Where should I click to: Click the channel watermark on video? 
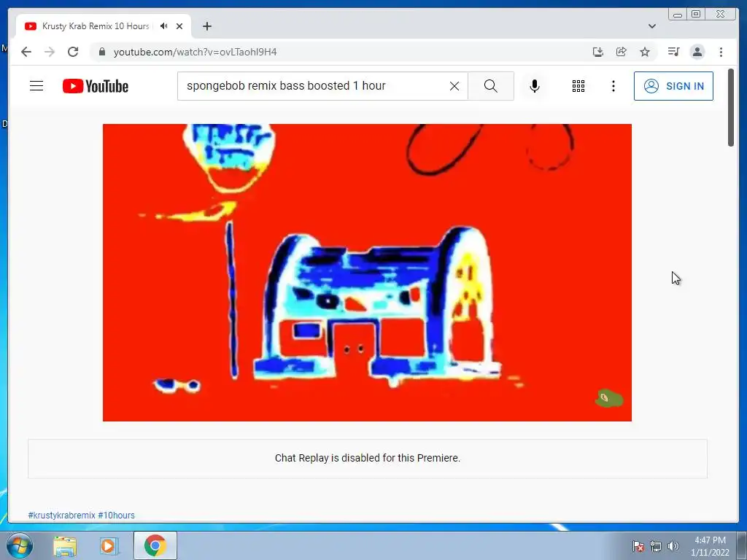click(x=609, y=398)
